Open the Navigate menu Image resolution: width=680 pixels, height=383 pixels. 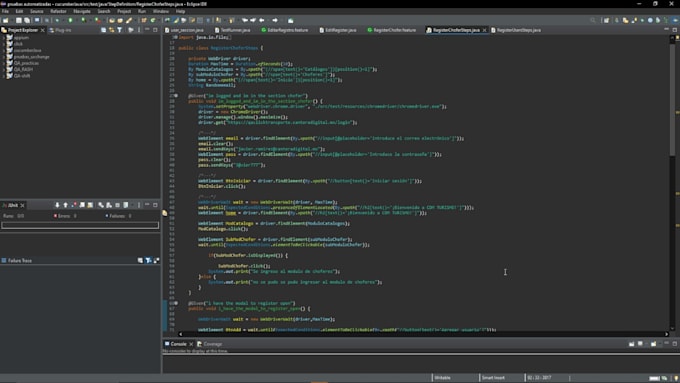click(x=82, y=11)
